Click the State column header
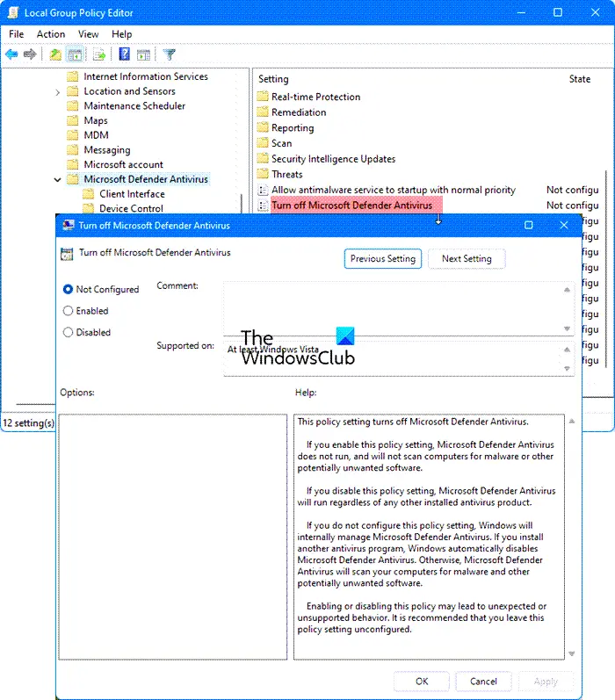This screenshot has width=615, height=700. (580, 79)
